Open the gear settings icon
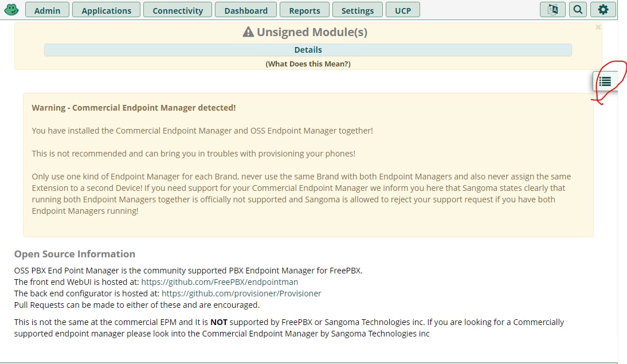This screenshot has height=364, width=627. tap(603, 10)
